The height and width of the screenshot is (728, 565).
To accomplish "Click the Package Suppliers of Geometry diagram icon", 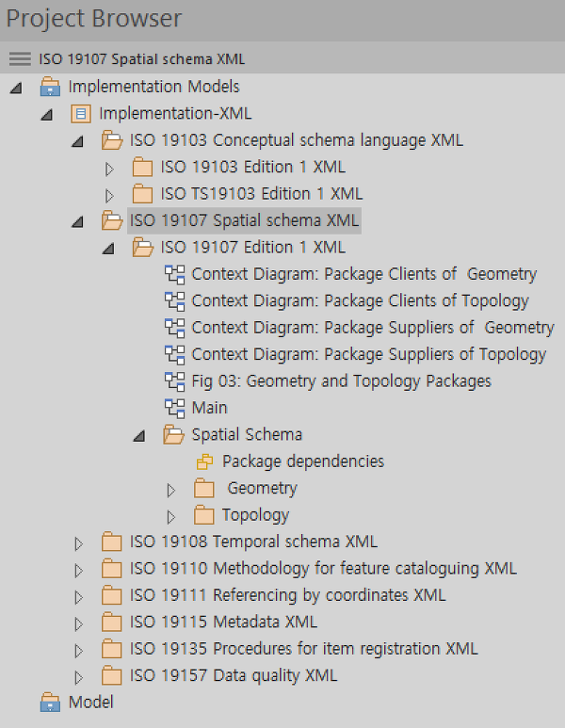I will (174, 328).
